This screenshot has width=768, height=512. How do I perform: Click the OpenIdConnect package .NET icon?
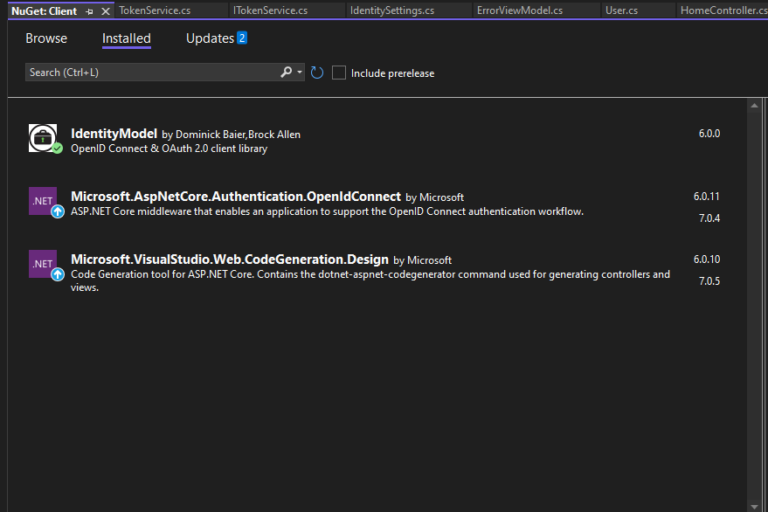point(44,201)
